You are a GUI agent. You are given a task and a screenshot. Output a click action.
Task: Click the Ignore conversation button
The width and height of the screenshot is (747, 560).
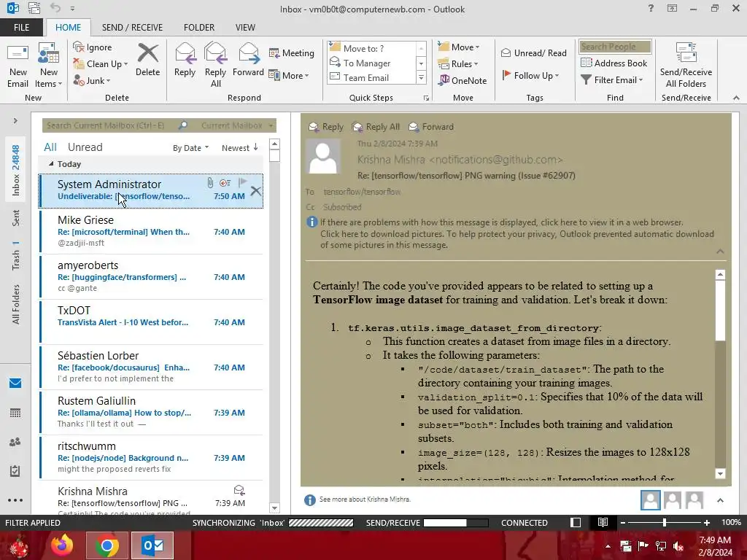pos(93,47)
